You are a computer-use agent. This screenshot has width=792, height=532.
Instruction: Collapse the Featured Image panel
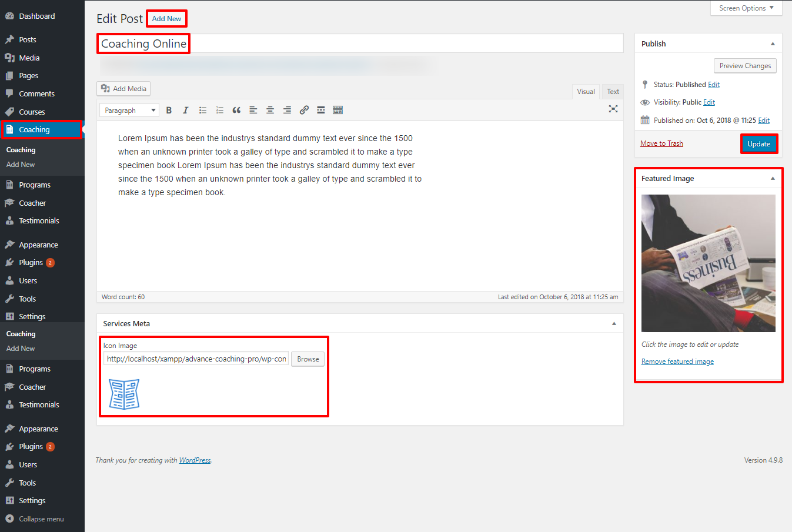point(773,178)
